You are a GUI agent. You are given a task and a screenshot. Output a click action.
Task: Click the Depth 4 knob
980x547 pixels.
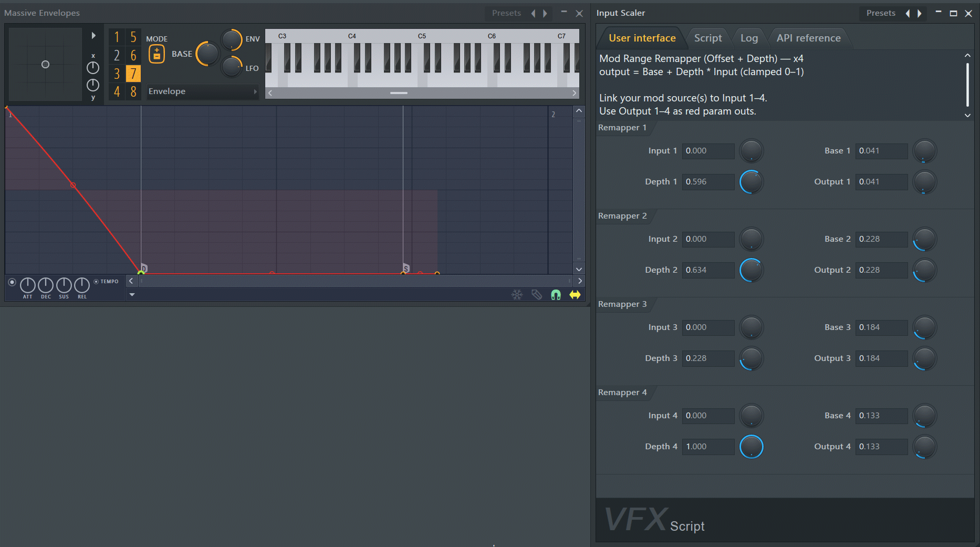pyautogui.click(x=752, y=447)
